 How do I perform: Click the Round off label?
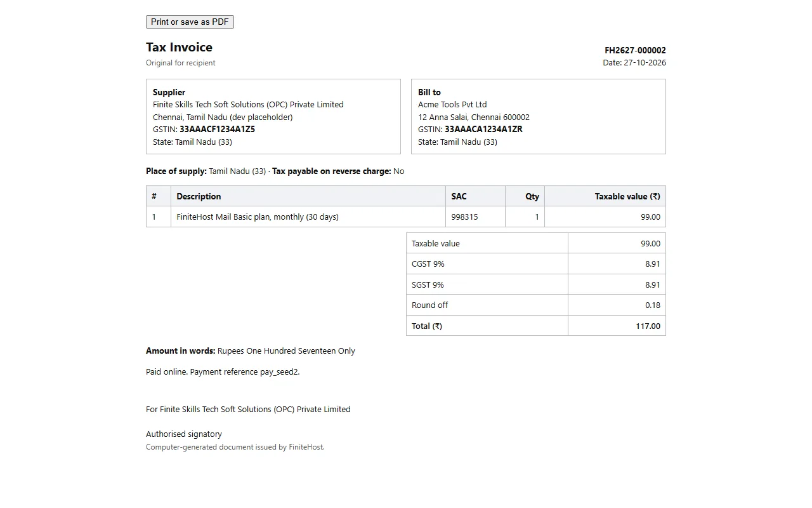[429, 305]
